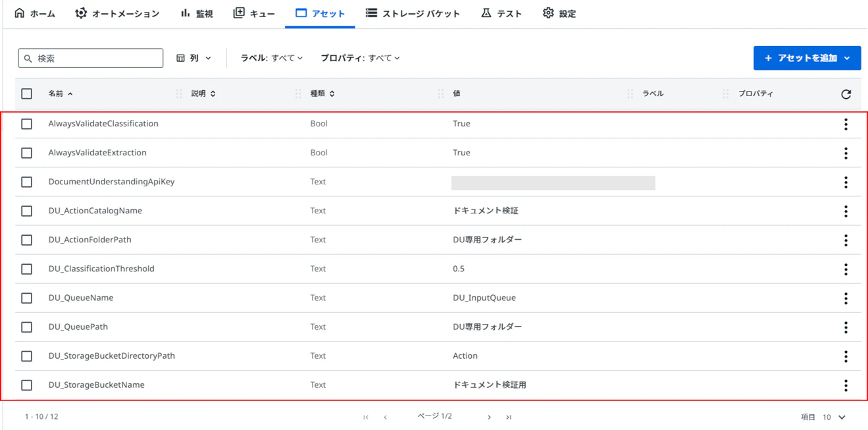Viewport: 868px width, 430px height.
Task: Sort assets by 説明 column
Action: point(203,94)
